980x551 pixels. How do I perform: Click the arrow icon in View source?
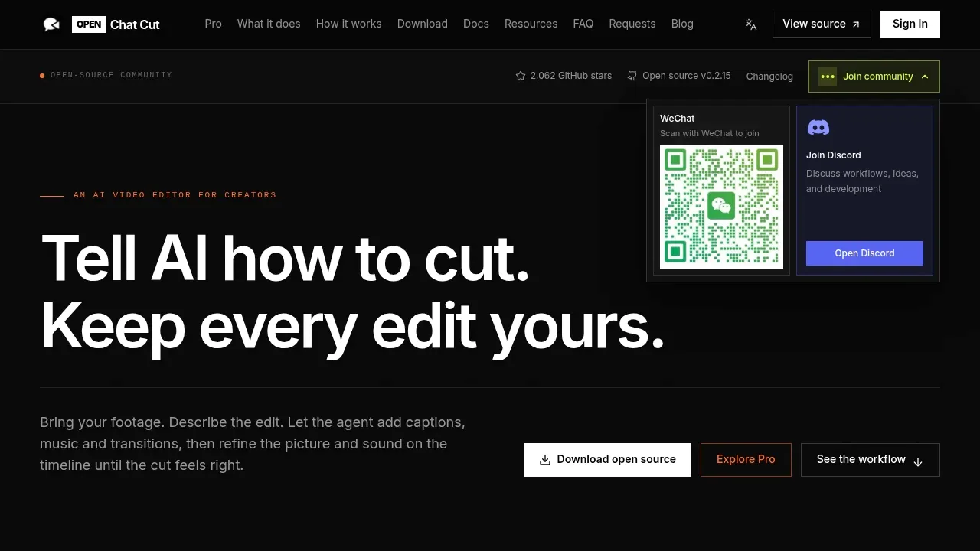pyautogui.click(x=856, y=24)
